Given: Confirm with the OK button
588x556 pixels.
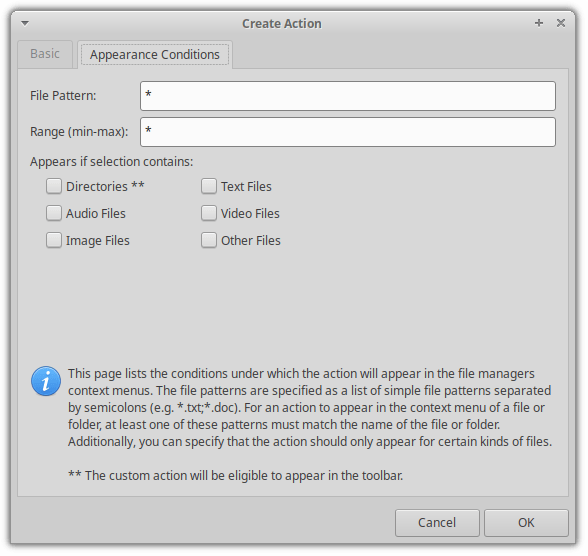Looking at the screenshot, I should 526,523.
